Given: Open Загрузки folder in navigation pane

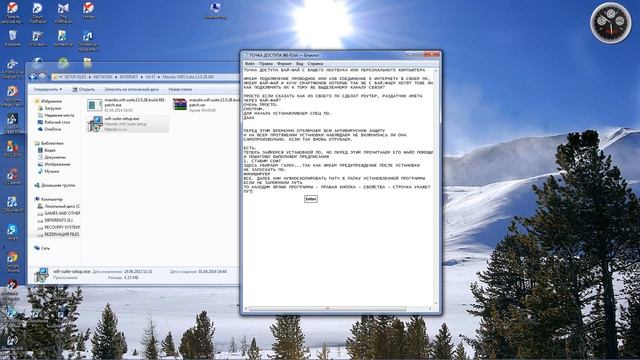Looking at the screenshot, I should (49, 109).
